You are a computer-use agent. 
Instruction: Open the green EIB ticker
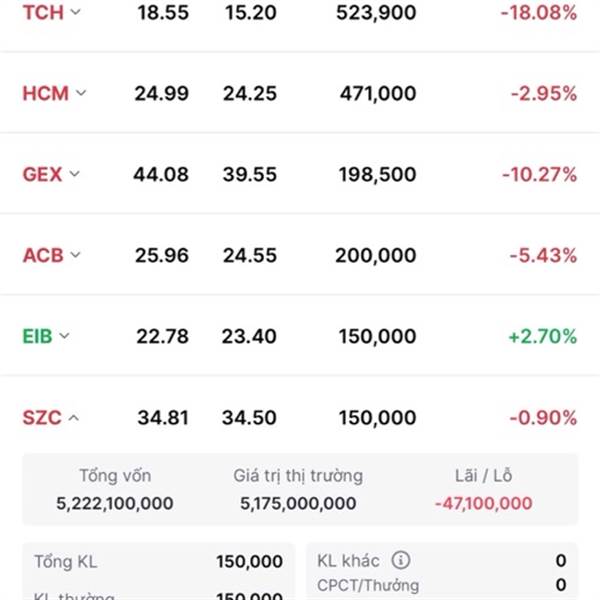coord(38,337)
